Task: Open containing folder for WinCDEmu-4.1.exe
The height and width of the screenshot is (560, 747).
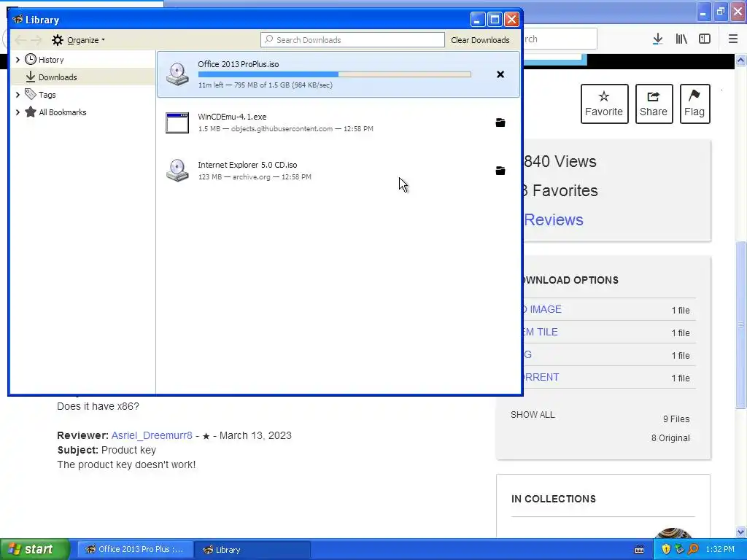Action: coord(500,122)
